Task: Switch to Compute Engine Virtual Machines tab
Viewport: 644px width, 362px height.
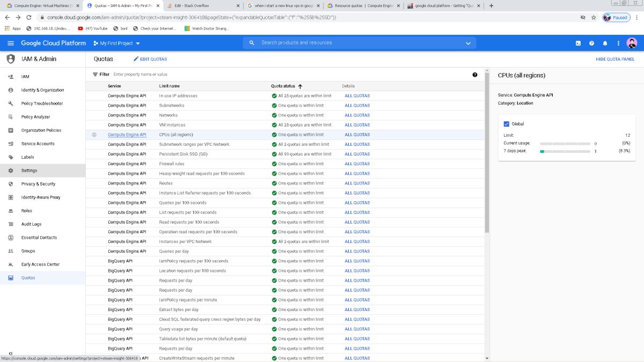Action: (x=42, y=5)
